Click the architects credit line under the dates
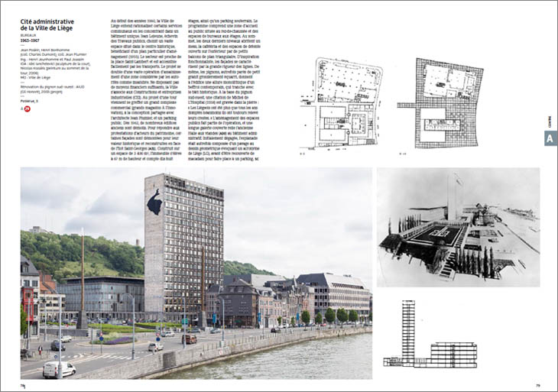The image size is (558, 392). pos(45,50)
